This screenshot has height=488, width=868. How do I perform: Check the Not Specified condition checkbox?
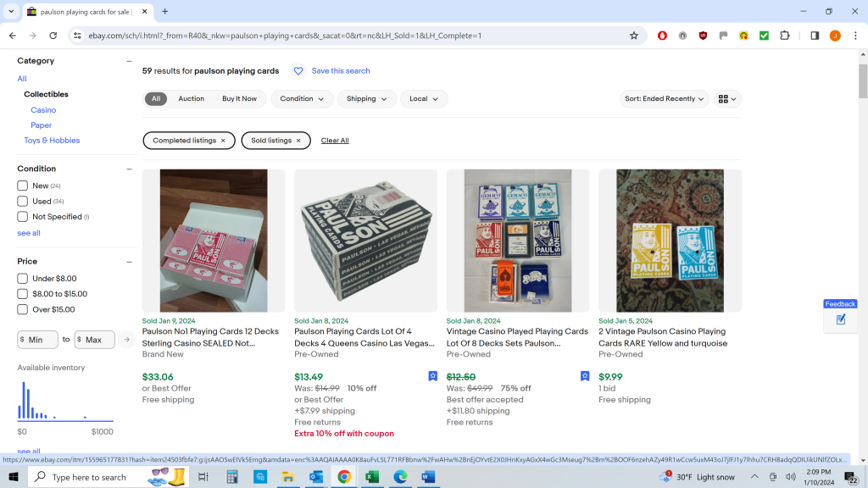(x=22, y=217)
